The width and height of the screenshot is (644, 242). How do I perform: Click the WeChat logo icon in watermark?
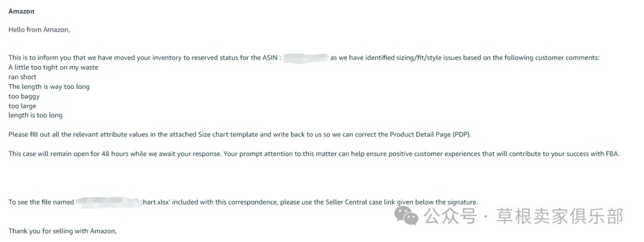coord(406,215)
